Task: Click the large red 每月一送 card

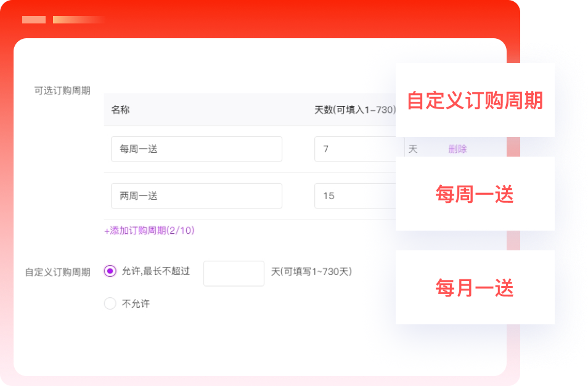Action: coord(475,288)
